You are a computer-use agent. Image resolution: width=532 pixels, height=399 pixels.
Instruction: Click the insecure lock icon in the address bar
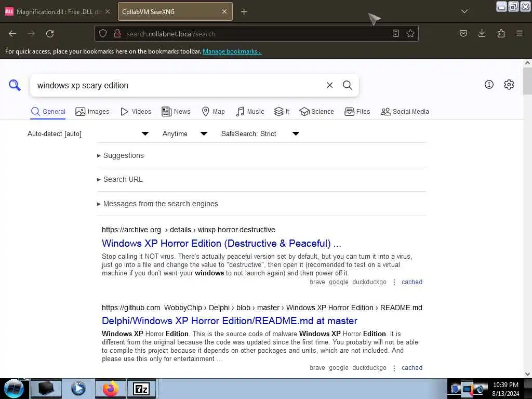(117, 34)
